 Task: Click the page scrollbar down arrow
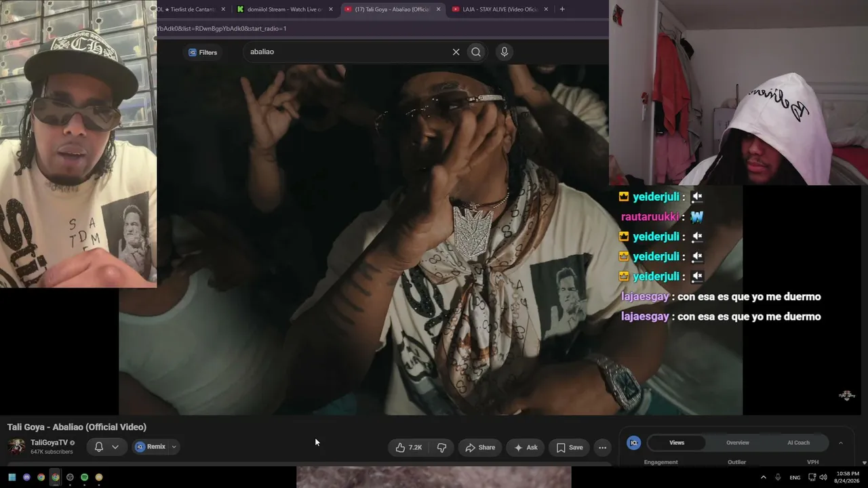[x=864, y=462]
